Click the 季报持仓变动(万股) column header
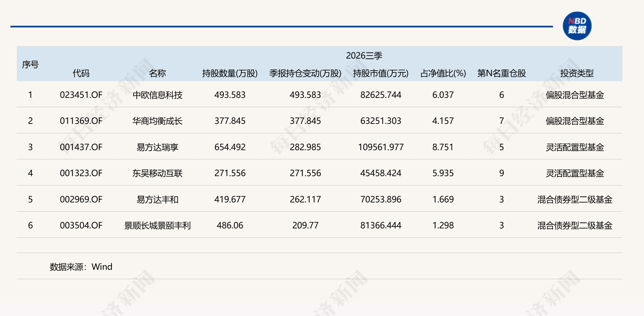644x316 pixels. pos(306,73)
